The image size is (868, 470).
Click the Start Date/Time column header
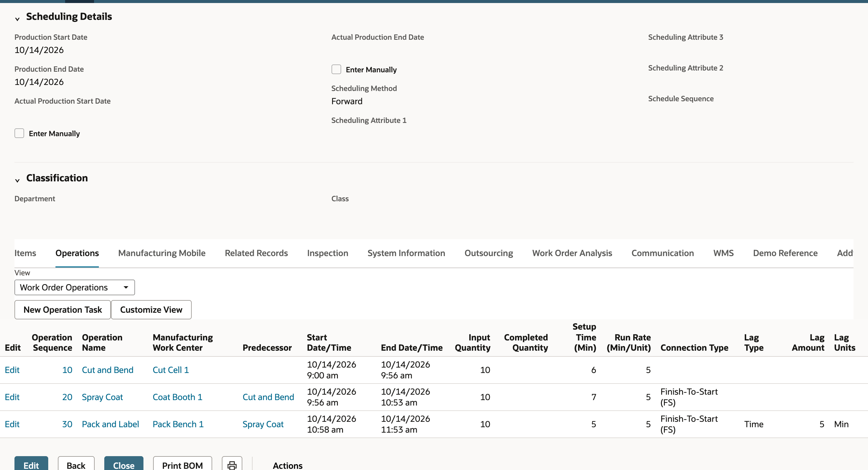pos(329,342)
